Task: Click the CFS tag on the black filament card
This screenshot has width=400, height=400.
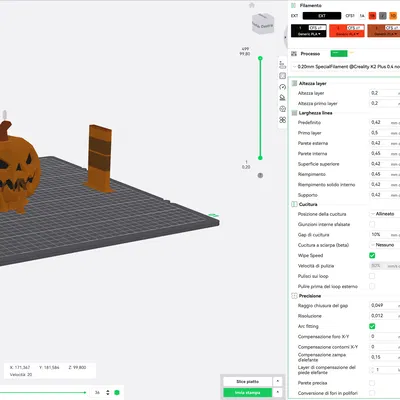Action: pyautogui.click(x=317, y=28)
